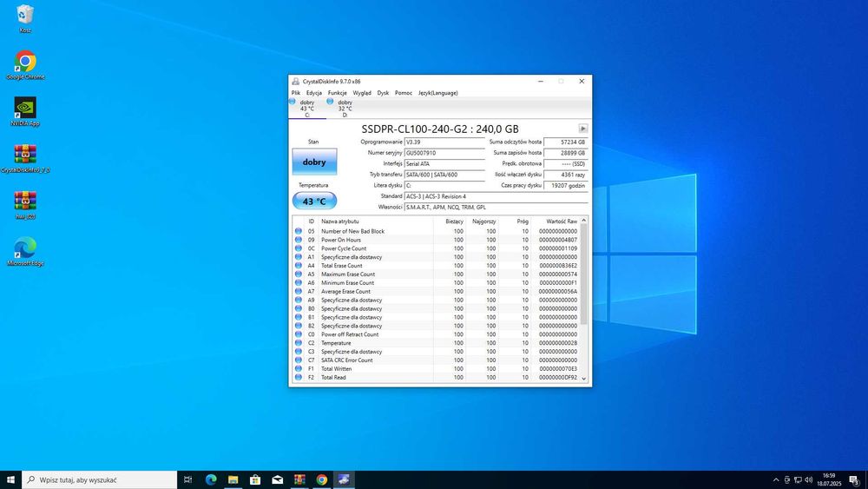Image resolution: width=868 pixels, height=489 pixels.
Task: Open the Mail app from the taskbar
Action: pyautogui.click(x=278, y=479)
